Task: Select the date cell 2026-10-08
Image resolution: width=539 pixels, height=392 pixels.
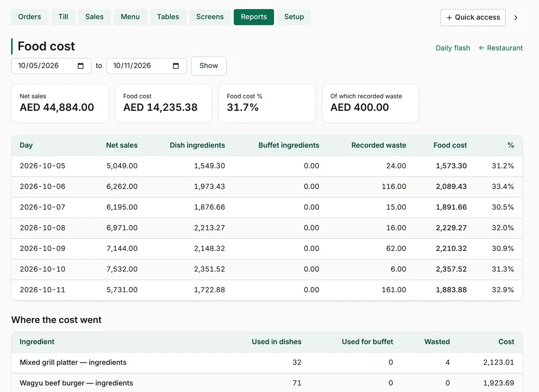Action: (x=42, y=228)
